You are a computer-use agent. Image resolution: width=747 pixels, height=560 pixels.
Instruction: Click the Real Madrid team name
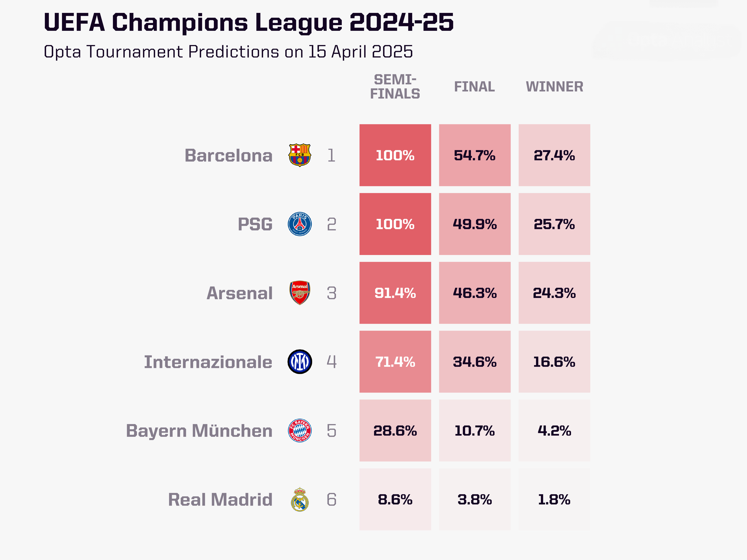coord(220,500)
